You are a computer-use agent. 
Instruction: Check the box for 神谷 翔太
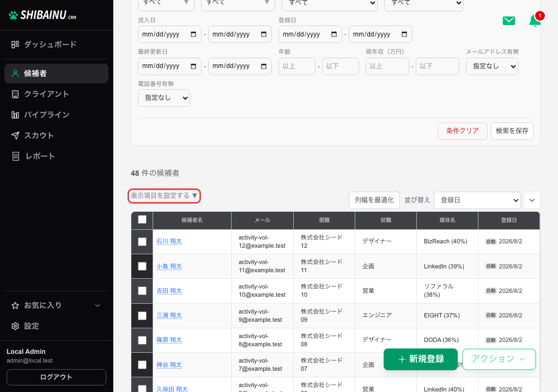(x=142, y=365)
